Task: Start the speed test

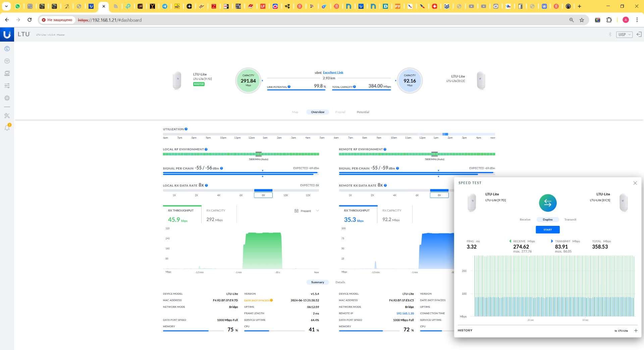Action: point(548,230)
